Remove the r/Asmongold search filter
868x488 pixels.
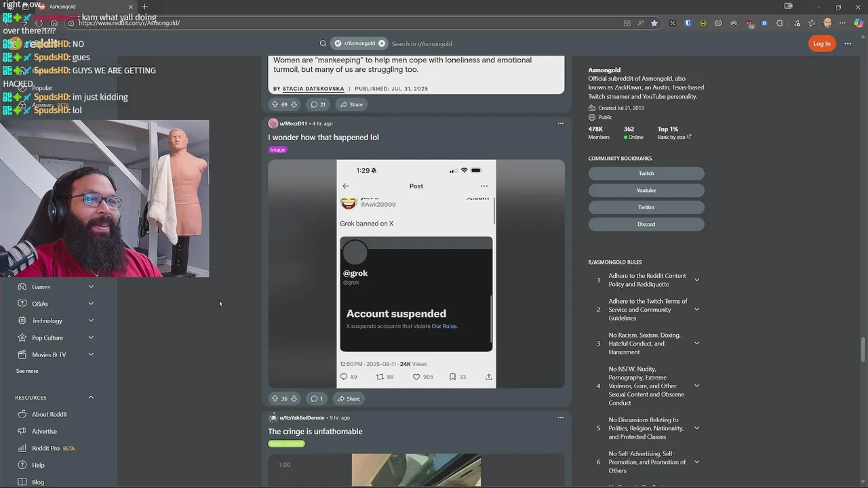coord(382,43)
